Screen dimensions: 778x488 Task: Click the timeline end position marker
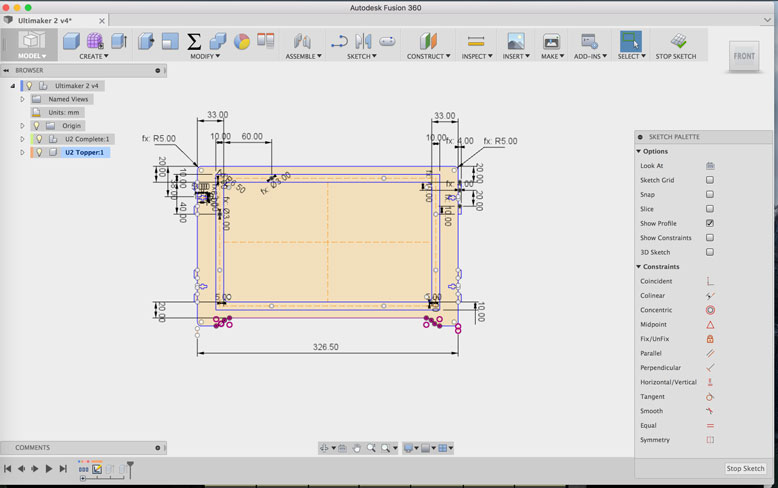point(130,469)
